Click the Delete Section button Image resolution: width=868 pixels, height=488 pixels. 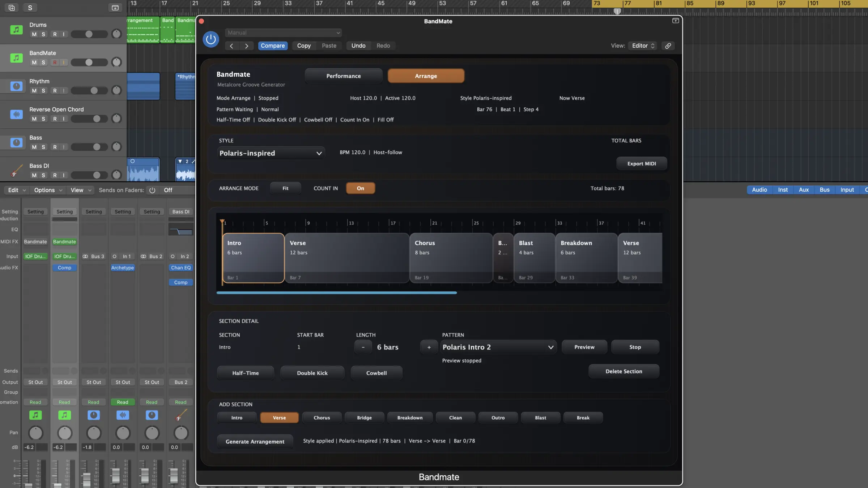click(624, 371)
